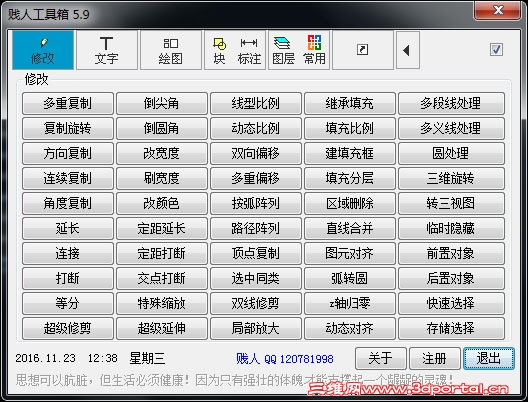Exit with the 退出 button
This screenshot has height=402, width=528.
489,359
